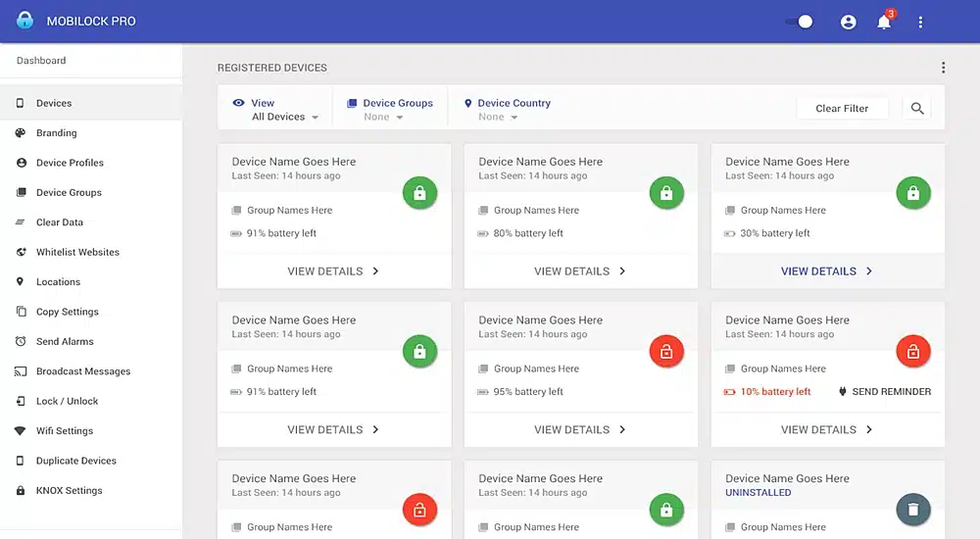This screenshot has width=980, height=539.
Task: Click green lock button on 30% battery card
Action: tap(913, 193)
